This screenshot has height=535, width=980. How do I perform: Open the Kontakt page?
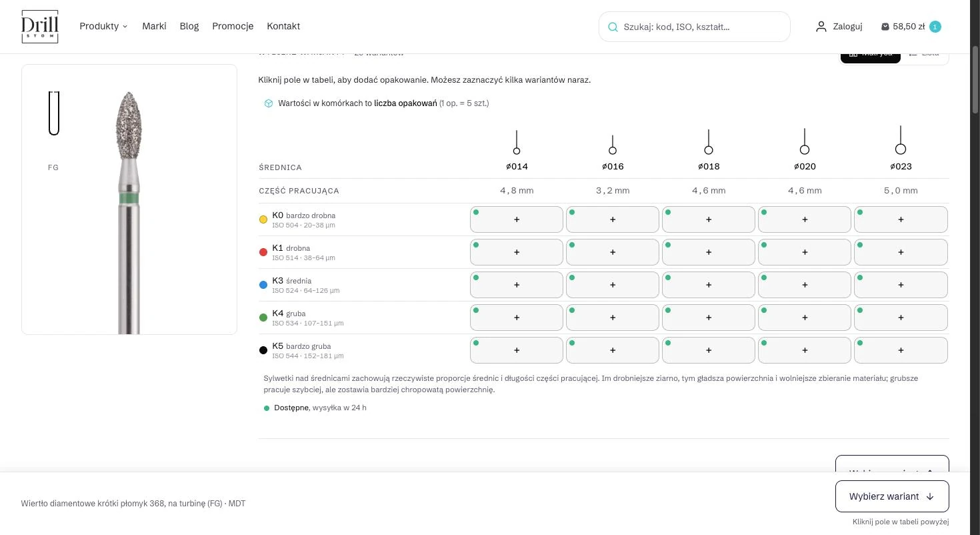tap(283, 27)
